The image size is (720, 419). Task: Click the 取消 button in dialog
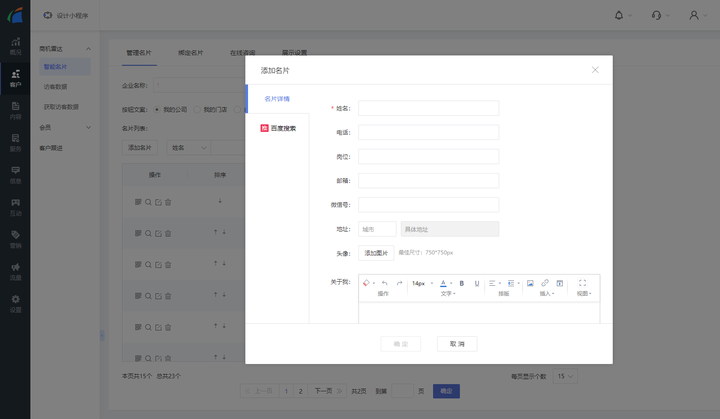(x=457, y=344)
